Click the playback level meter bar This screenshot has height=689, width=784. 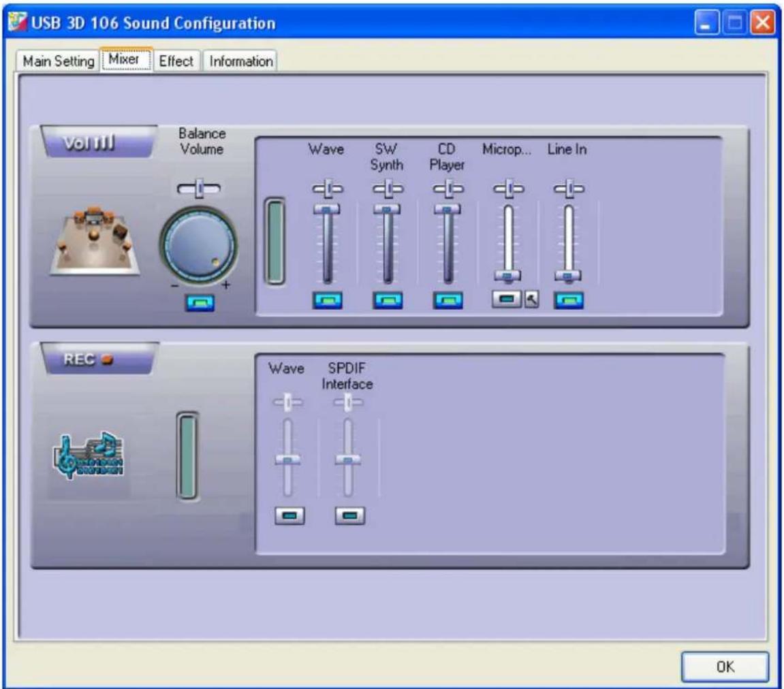(275, 242)
